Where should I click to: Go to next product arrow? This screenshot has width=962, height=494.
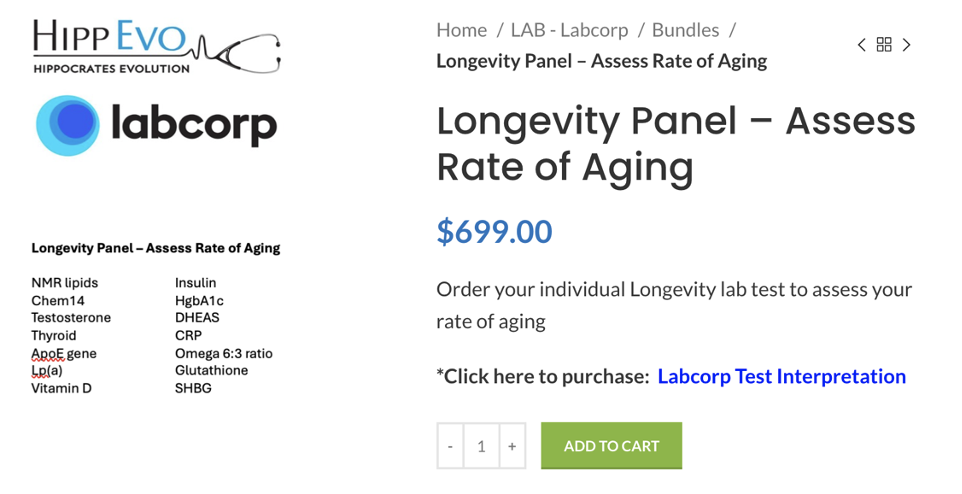[906, 45]
